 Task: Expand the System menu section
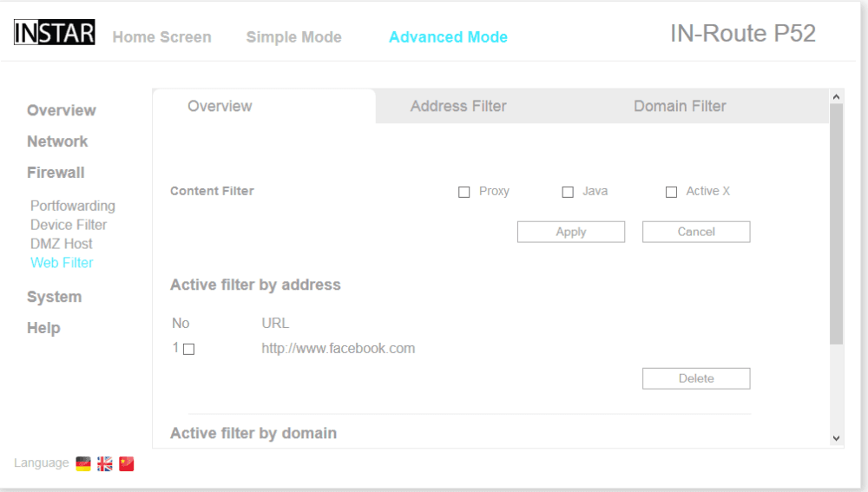coord(54,297)
